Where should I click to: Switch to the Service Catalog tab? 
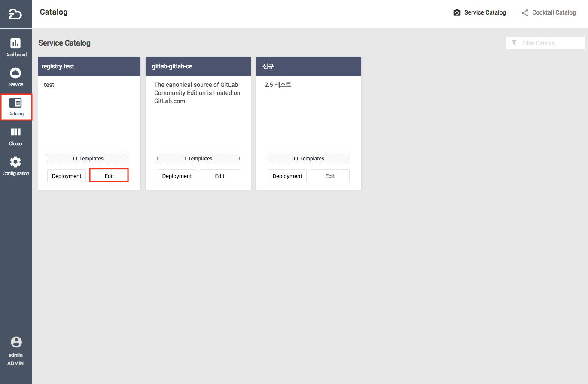click(479, 13)
